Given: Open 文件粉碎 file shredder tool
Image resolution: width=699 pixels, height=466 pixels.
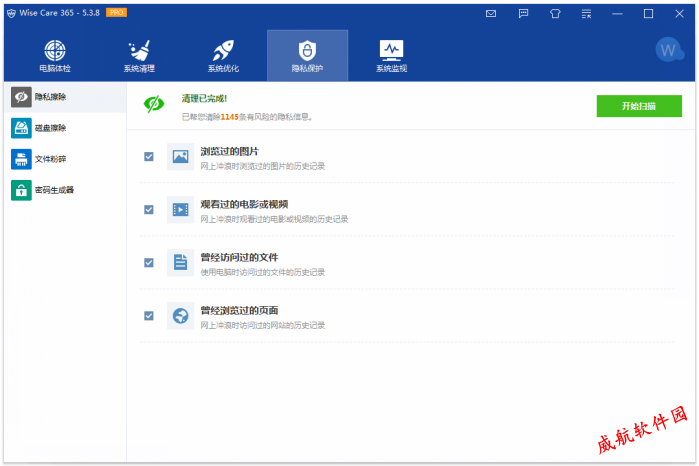Looking at the screenshot, I should (64, 159).
